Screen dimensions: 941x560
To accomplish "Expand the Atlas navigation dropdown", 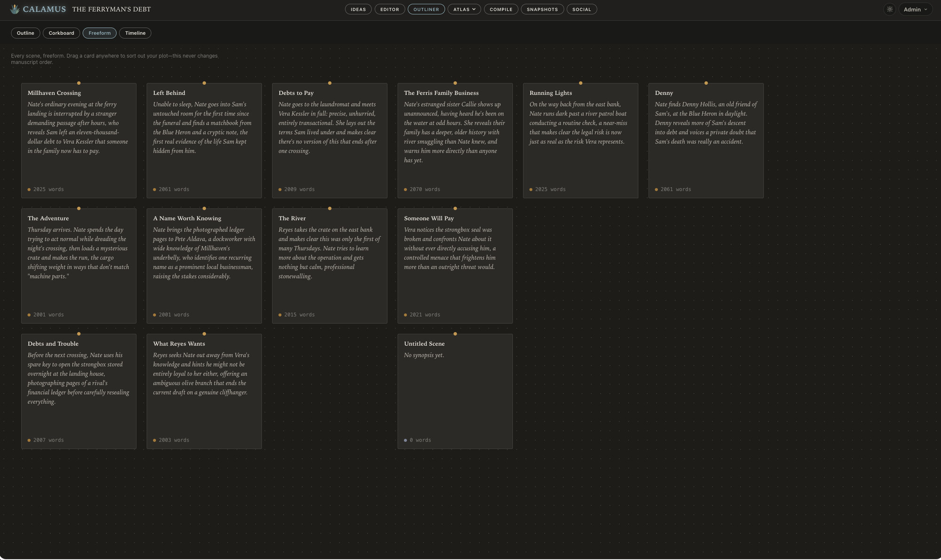I will (464, 9).
